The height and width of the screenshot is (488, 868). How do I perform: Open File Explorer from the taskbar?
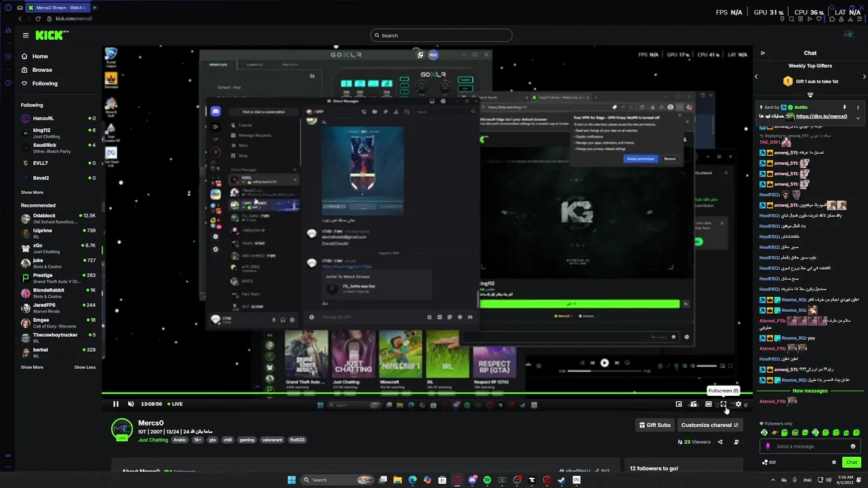coord(397,480)
